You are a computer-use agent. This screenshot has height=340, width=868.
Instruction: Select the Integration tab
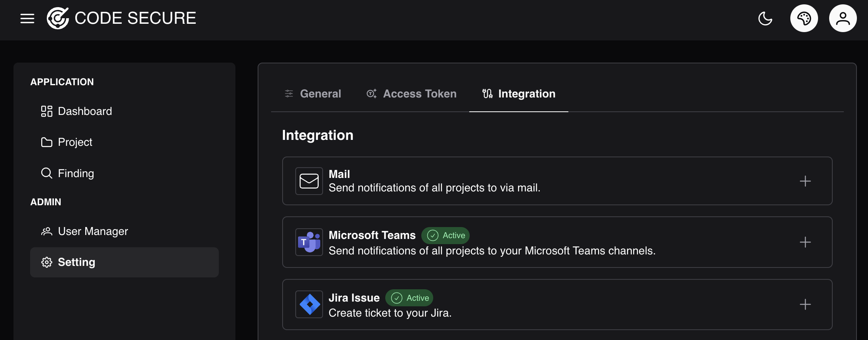pyautogui.click(x=519, y=94)
